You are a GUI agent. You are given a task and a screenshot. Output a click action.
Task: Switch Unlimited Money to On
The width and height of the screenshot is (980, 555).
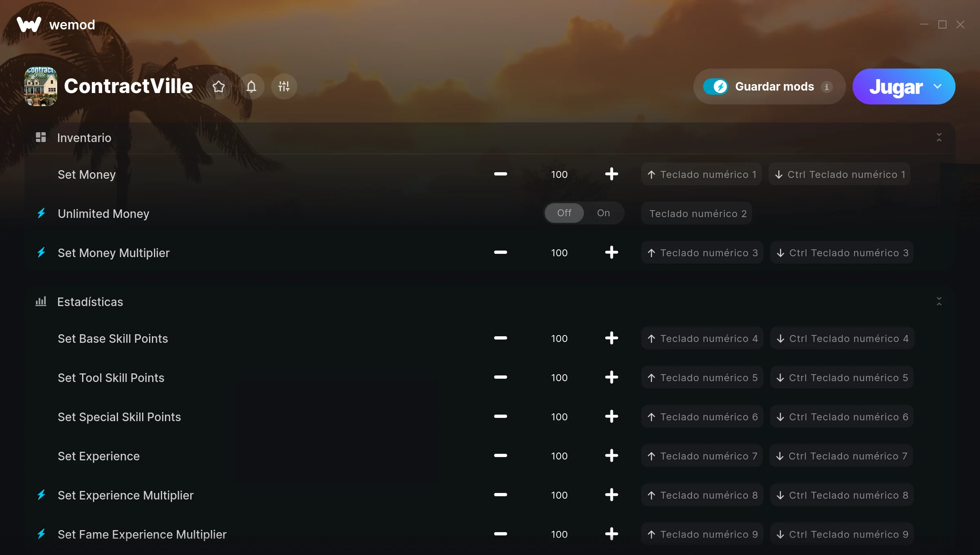(x=604, y=213)
